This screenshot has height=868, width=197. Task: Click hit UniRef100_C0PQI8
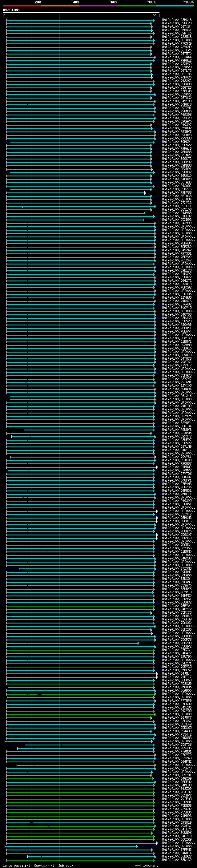(x=176, y=104)
